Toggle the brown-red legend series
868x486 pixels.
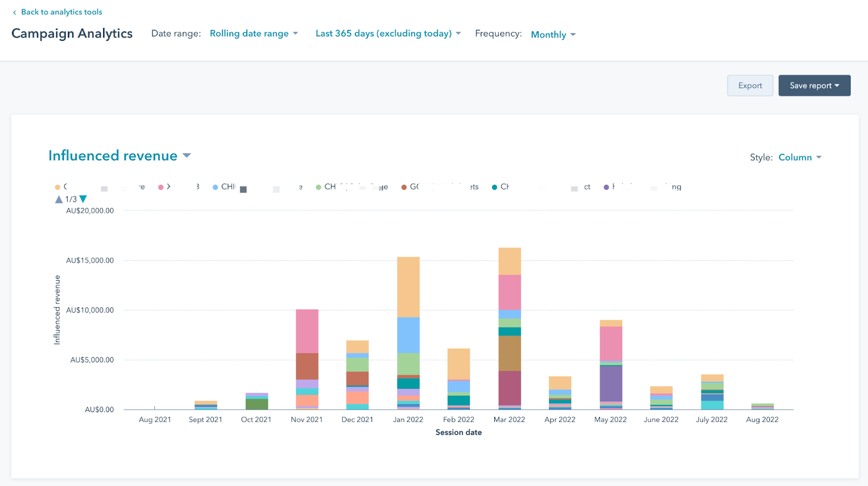404,187
